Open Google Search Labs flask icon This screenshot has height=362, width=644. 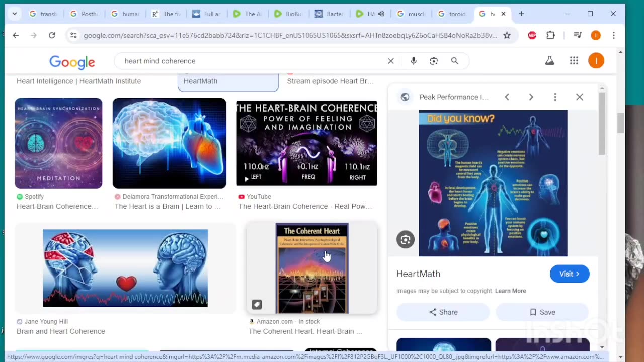pyautogui.click(x=550, y=61)
